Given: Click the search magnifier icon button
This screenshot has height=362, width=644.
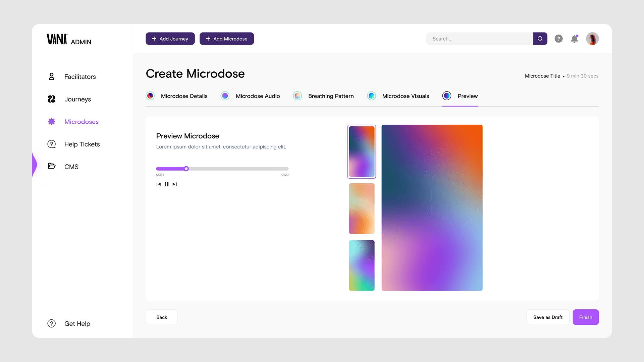Looking at the screenshot, I should (540, 39).
